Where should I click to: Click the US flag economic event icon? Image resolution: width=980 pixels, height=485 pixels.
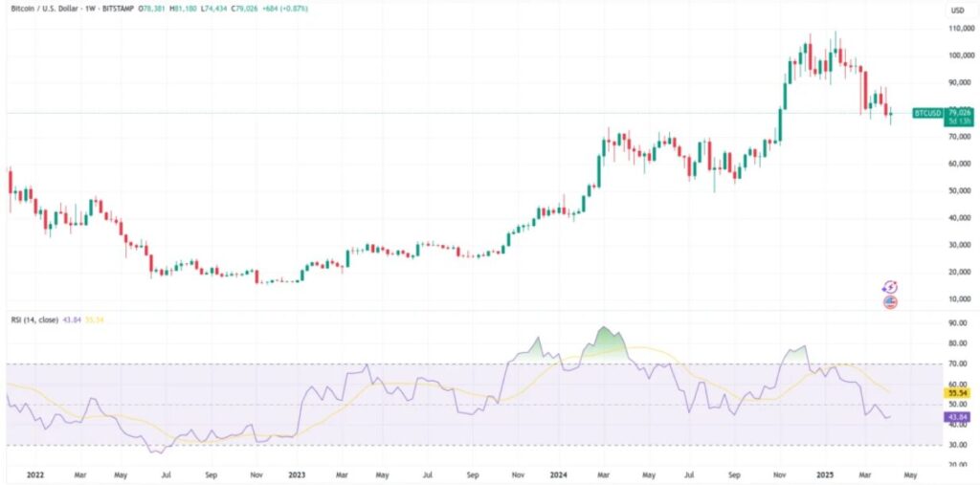[890, 302]
